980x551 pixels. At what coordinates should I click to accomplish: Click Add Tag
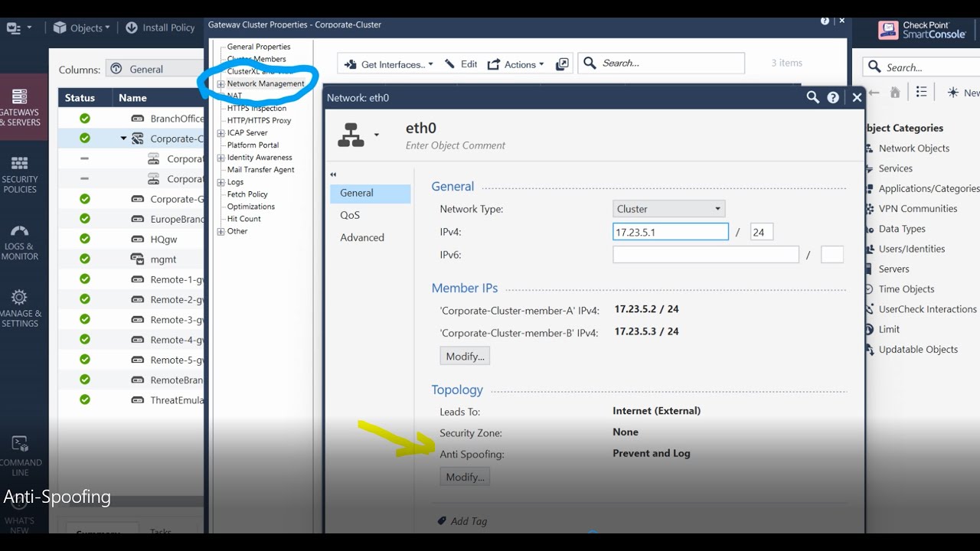coord(462,521)
